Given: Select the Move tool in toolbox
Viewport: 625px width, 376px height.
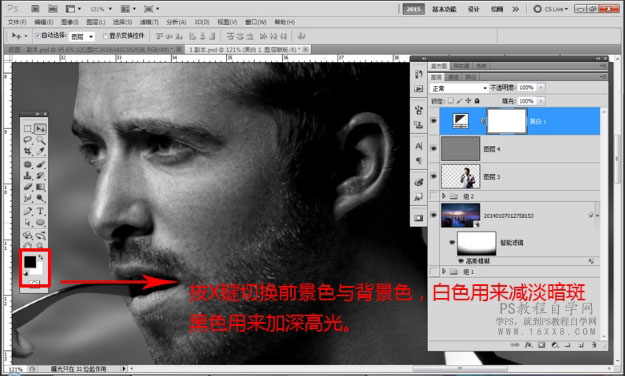Looking at the screenshot, I should pyautogui.click(x=40, y=128).
